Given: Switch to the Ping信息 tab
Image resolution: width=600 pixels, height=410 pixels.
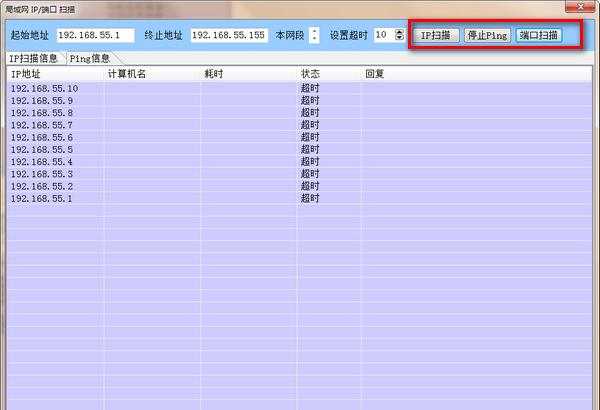Looking at the screenshot, I should [x=90, y=58].
